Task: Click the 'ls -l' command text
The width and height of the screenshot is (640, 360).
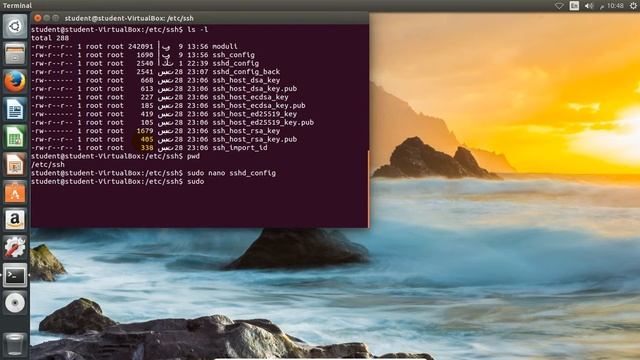Action: pos(198,29)
